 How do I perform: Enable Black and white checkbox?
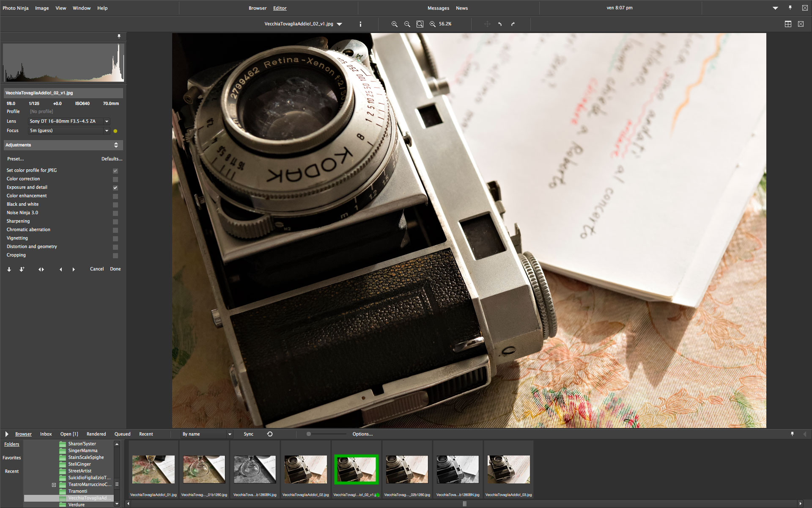(x=115, y=204)
